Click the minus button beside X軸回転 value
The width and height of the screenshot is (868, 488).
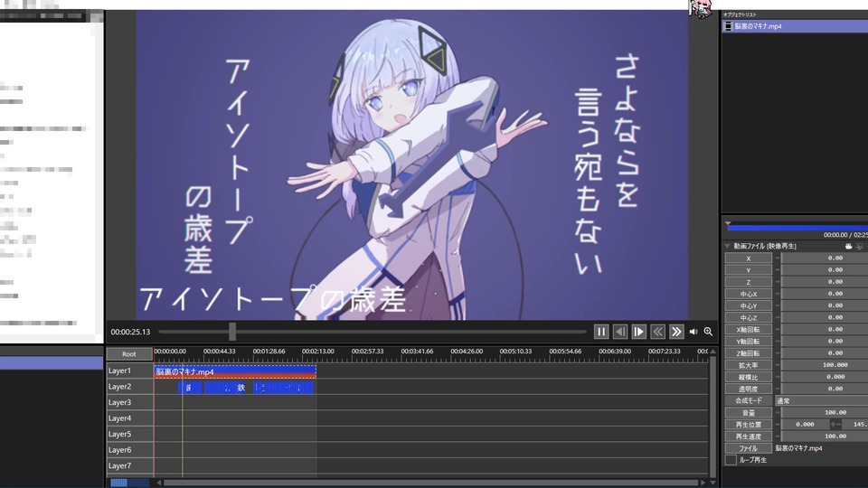click(778, 329)
